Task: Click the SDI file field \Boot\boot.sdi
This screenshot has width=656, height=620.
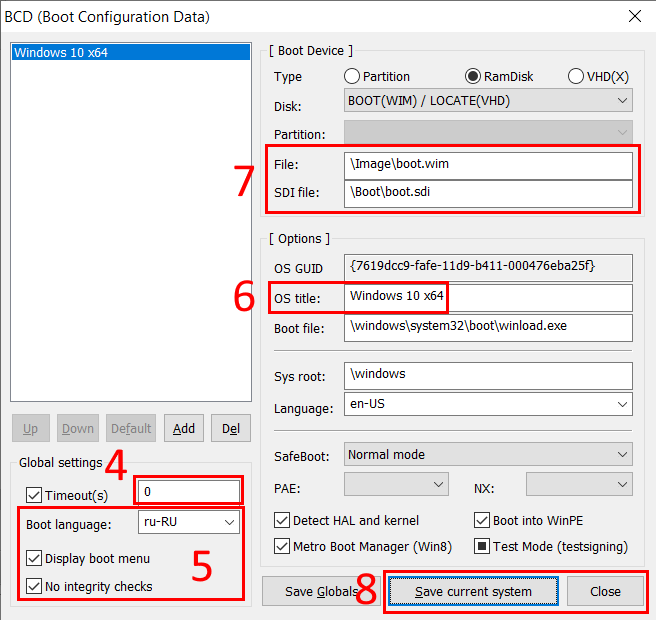Action: coord(488,193)
